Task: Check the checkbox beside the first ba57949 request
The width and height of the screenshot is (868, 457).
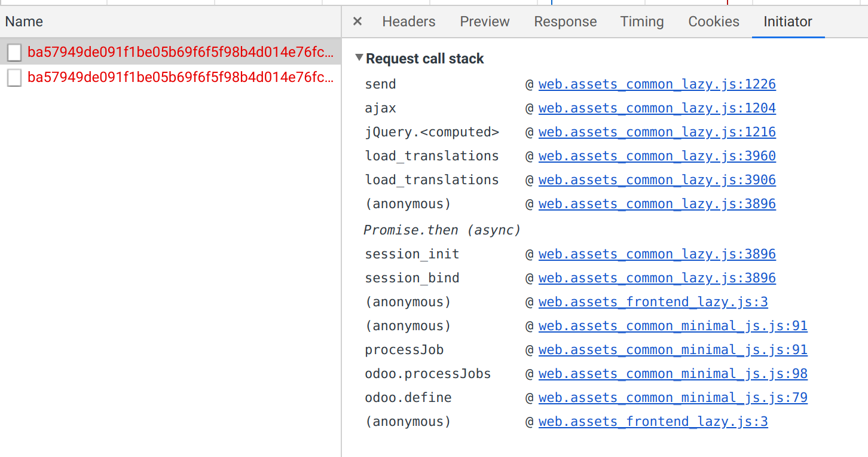Action: (x=14, y=53)
